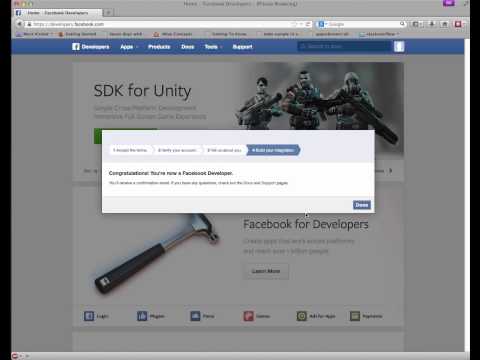This screenshot has width=480, height=360.
Task: Open a new tab with the plus button
Action: pos(108,13)
